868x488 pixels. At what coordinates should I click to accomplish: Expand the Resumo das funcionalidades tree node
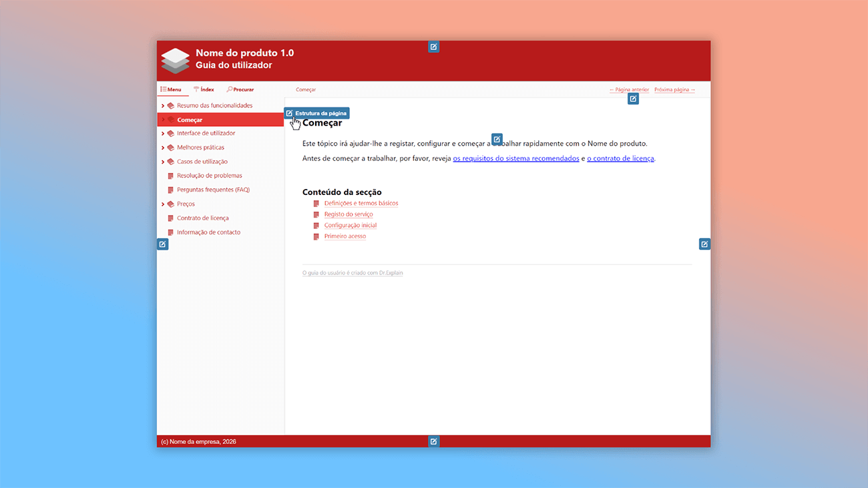point(163,105)
